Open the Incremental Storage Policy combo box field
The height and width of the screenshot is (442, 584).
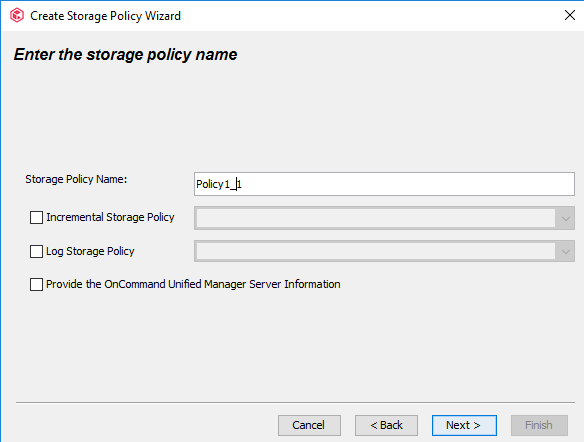pyautogui.click(x=384, y=218)
